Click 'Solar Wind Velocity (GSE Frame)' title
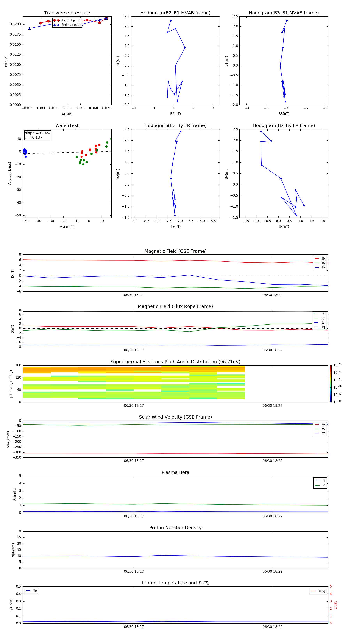 click(175, 417)
